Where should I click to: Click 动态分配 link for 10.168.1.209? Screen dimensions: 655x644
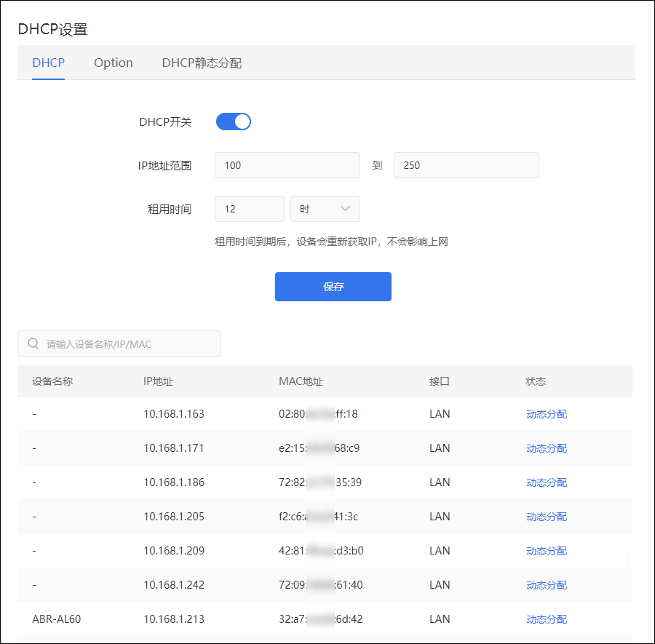[x=546, y=551]
